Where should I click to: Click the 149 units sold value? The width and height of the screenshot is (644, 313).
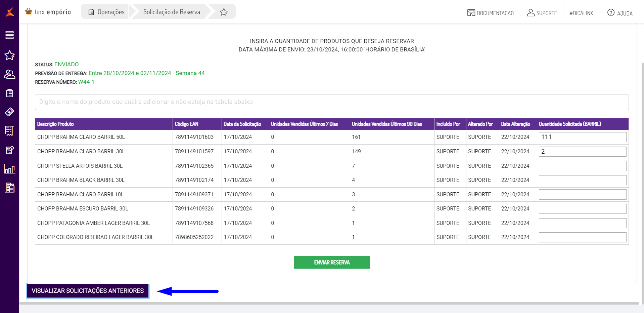pos(356,151)
